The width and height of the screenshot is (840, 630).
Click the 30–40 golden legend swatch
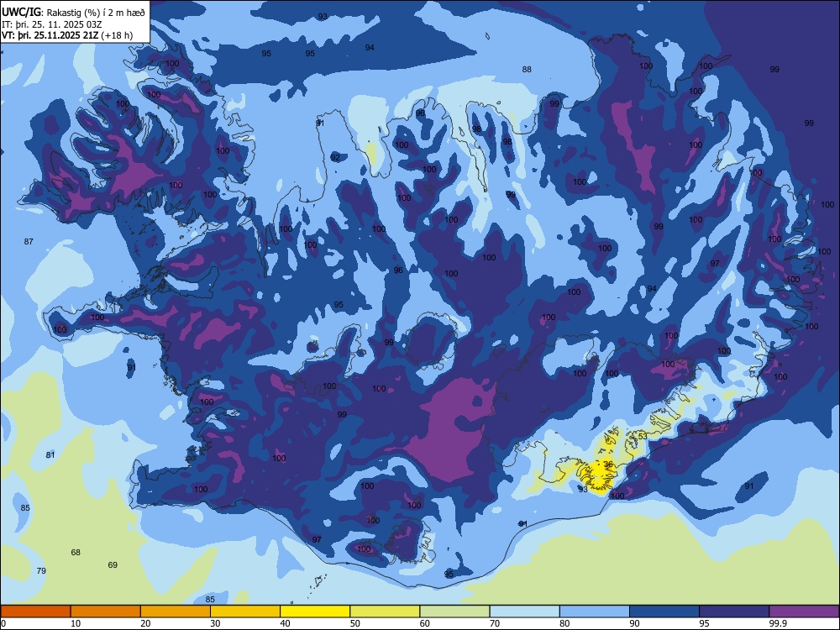(245, 612)
